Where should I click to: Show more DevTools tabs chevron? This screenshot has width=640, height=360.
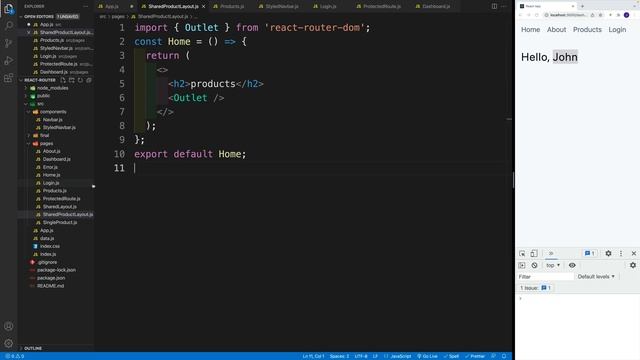point(551,253)
